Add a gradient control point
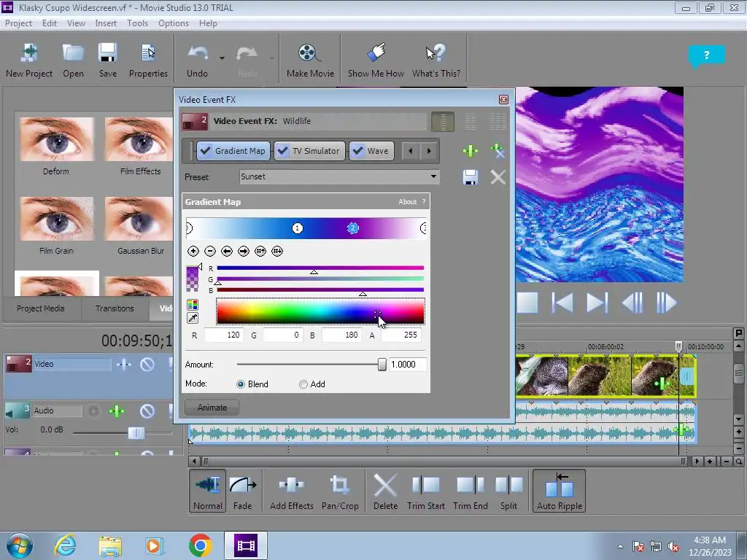Screen dimensions: 747x560 193,251
